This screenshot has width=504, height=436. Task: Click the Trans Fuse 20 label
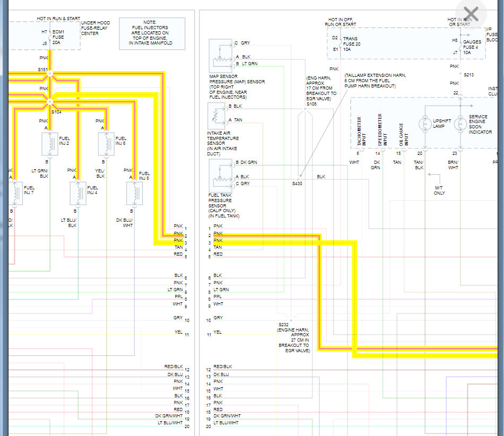tap(351, 42)
